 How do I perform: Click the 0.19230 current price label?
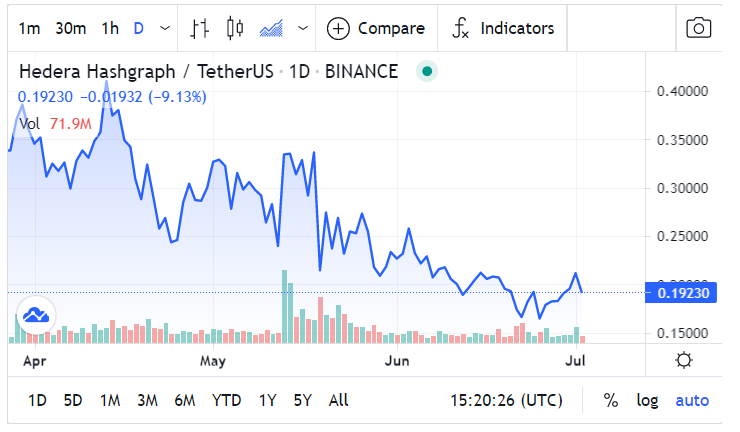pyautogui.click(x=681, y=293)
